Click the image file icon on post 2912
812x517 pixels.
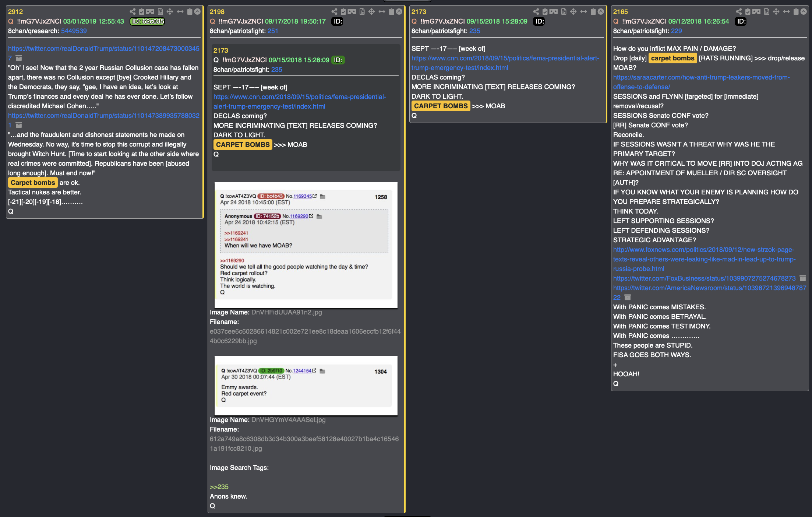tap(160, 12)
